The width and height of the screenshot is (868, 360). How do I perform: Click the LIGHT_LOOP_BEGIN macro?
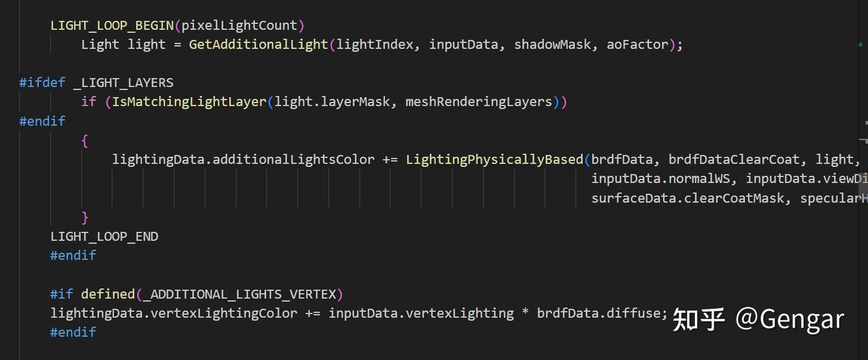coord(113,25)
